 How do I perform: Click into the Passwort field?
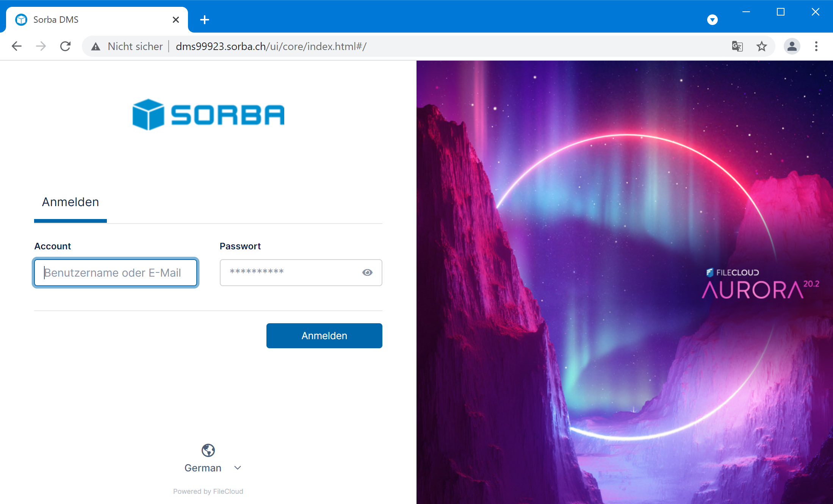coord(288,272)
